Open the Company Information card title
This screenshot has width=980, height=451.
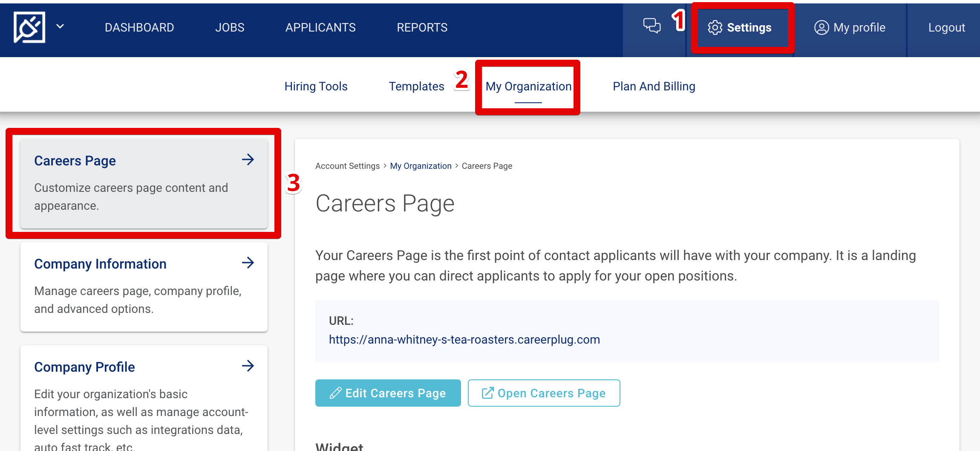click(x=100, y=264)
